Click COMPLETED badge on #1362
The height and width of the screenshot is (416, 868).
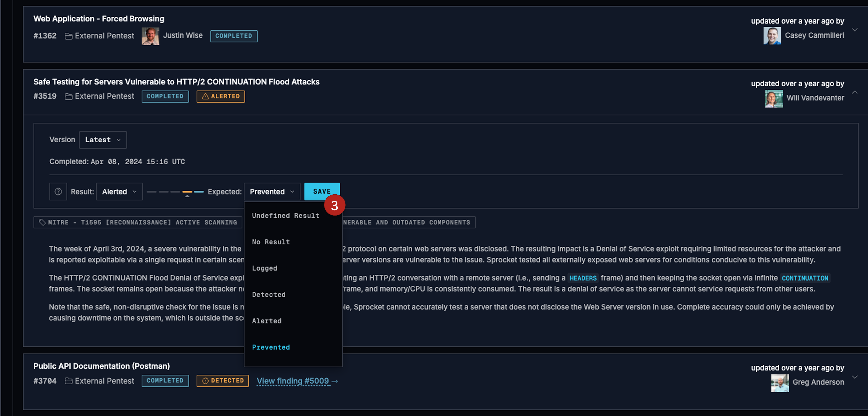coord(234,36)
